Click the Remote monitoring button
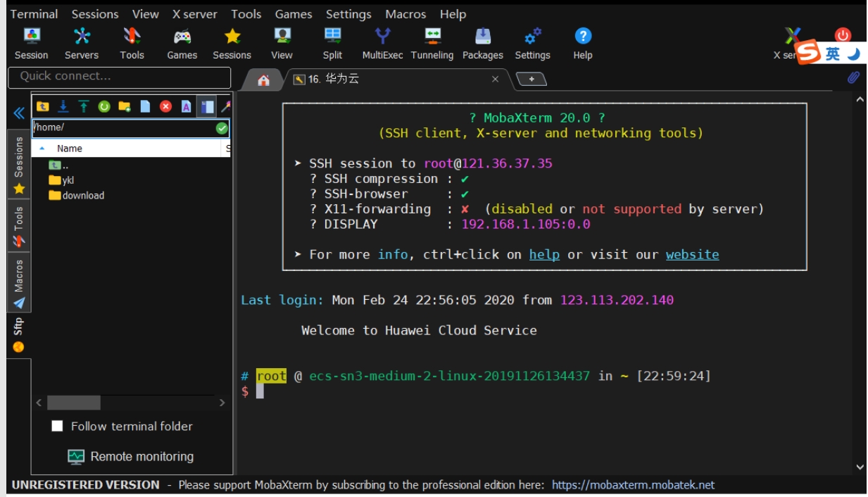The height and width of the screenshot is (497, 868). coord(131,456)
